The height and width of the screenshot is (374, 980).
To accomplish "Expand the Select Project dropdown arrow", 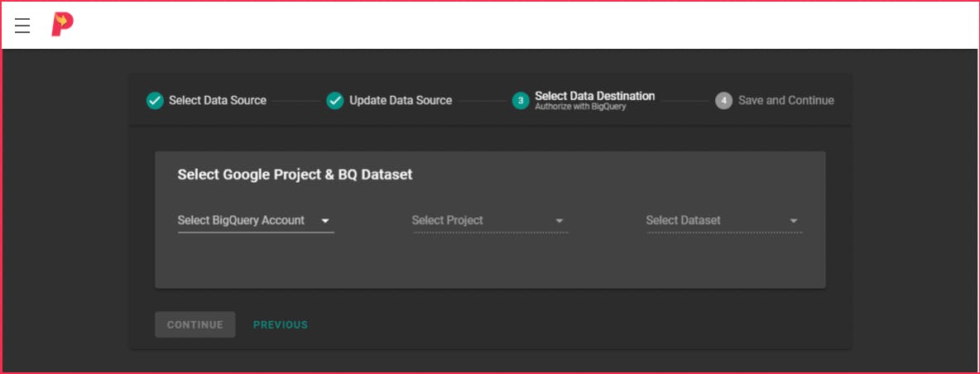I will coord(560,221).
